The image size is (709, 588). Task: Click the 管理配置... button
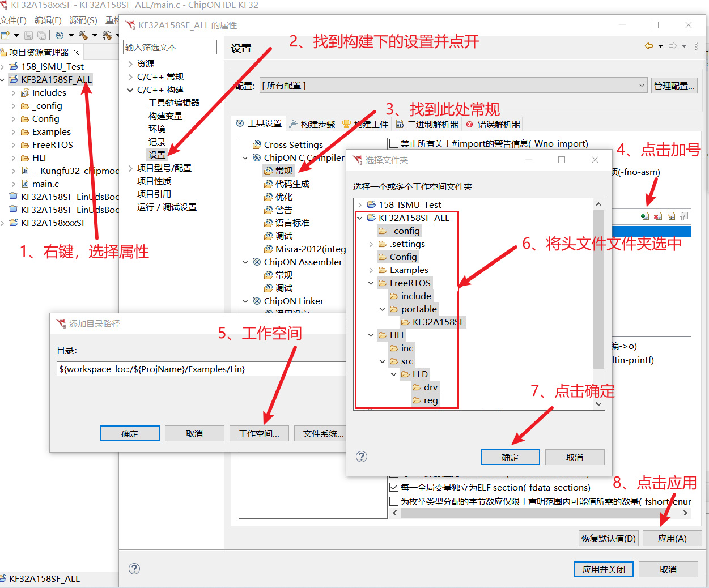point(674,86)
